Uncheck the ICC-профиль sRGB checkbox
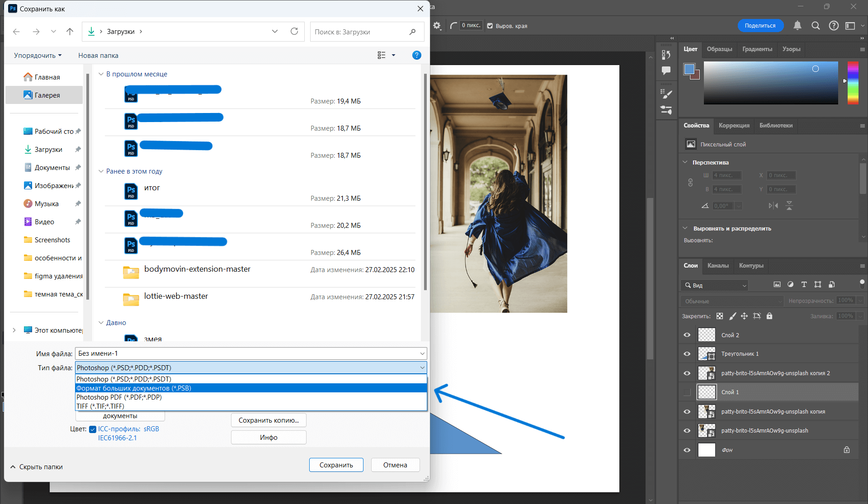 [93, 429]
